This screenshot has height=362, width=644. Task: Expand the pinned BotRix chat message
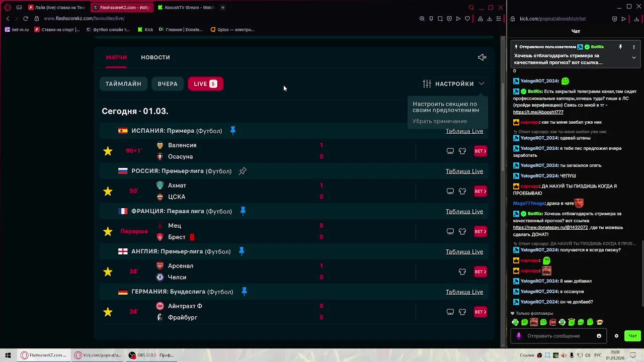pos(634,57)
